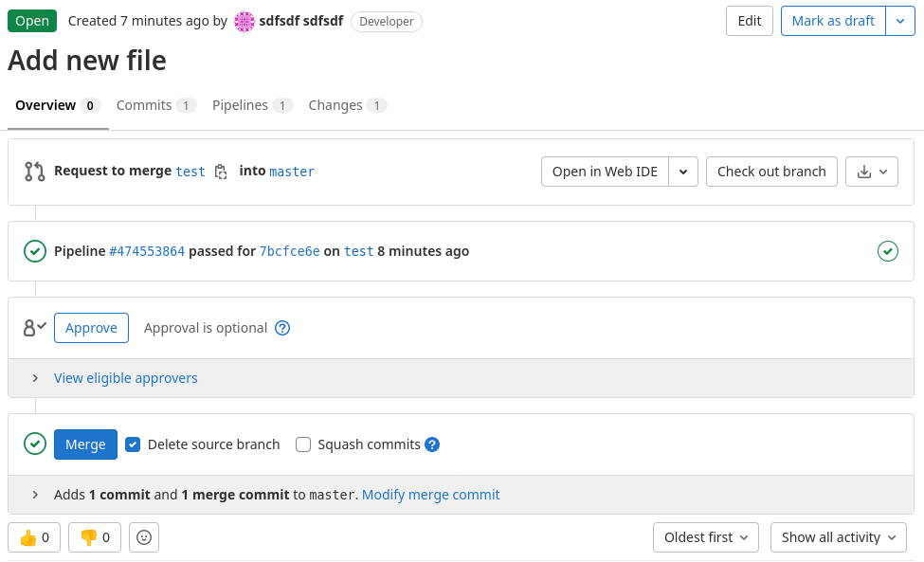Click the pipeline passed status icon on right
Viewport: 924px width, 562px height.
point(887,251)
